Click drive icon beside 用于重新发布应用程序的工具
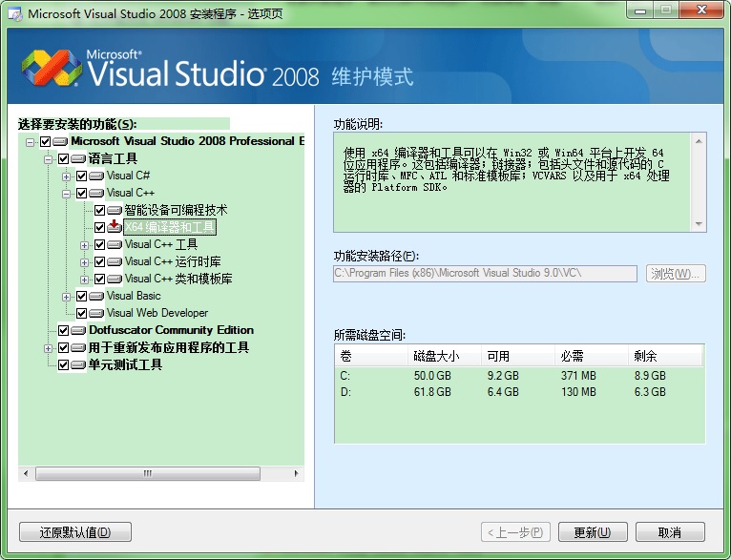Screen dimensions: 731x560 pos(78,347)
